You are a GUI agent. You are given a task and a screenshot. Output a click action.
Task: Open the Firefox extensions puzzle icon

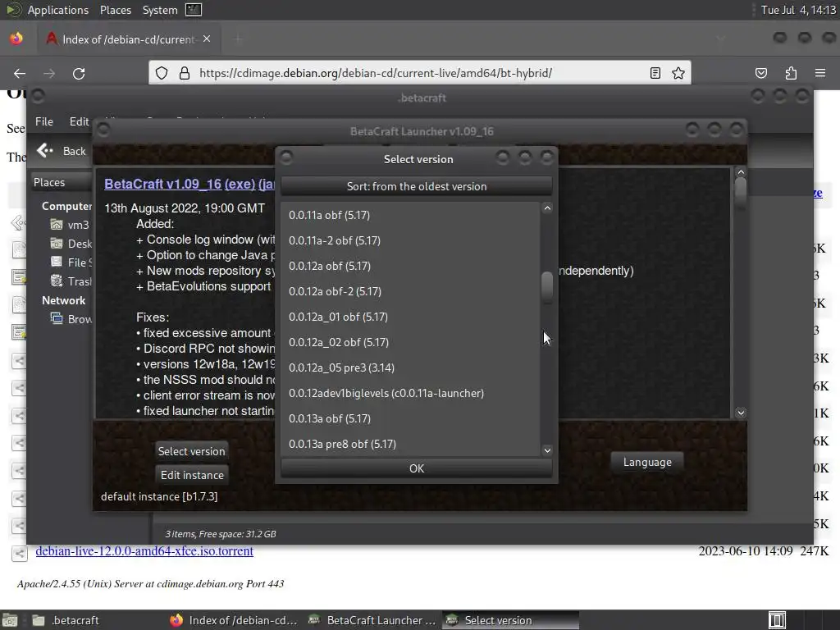tap(791, 73)
